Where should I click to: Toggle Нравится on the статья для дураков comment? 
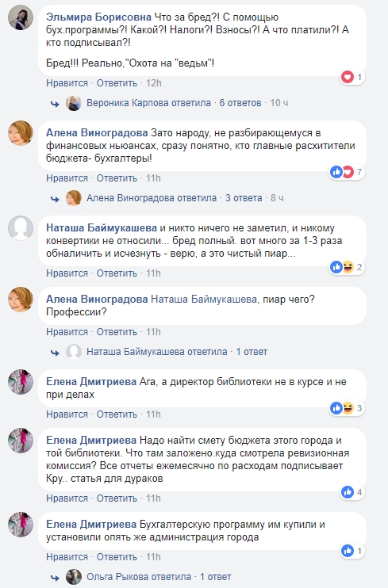67,498
